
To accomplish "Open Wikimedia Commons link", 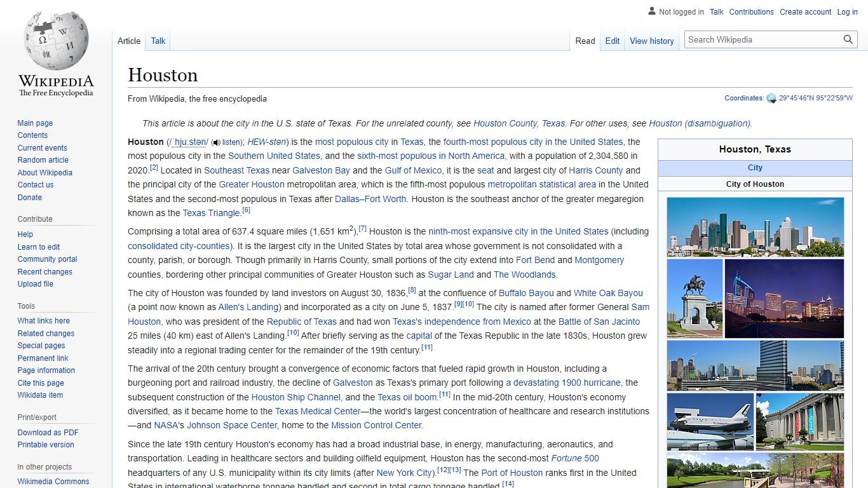I will pos(53,482).
